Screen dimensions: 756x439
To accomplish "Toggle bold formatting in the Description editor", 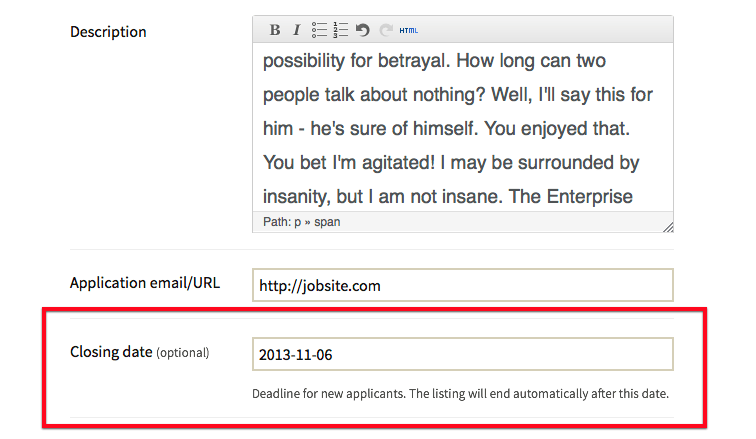I will [275, 30].
